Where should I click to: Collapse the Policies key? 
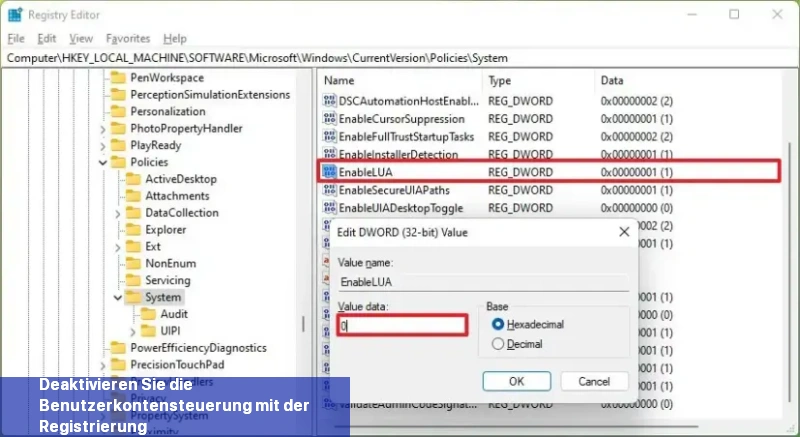(x=103, y=163)
